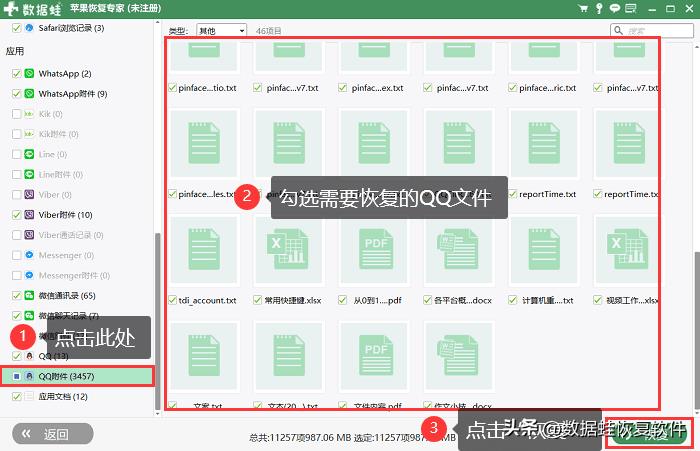Image resolution: width=700 pixels, height=451 pixels.
Task: Uncheck the pinface...ric.txt file checkbox
Action: [512, 88]
